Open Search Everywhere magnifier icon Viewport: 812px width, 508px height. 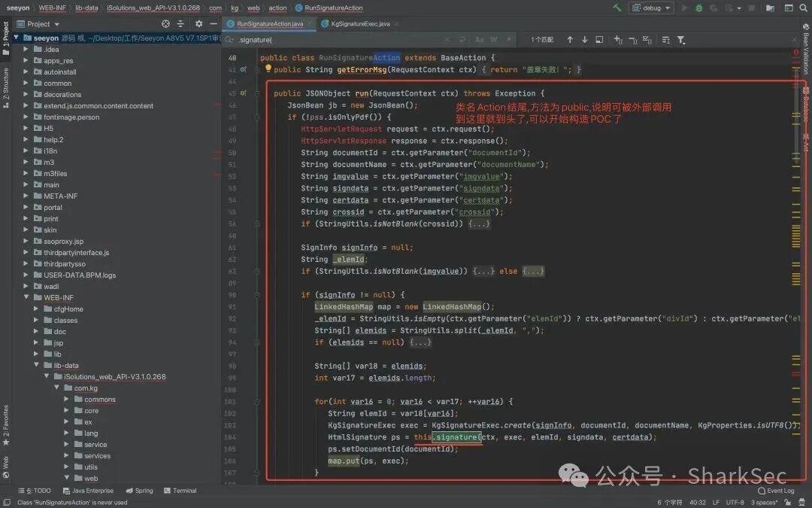pyautogui.click(x=803, y=8)
